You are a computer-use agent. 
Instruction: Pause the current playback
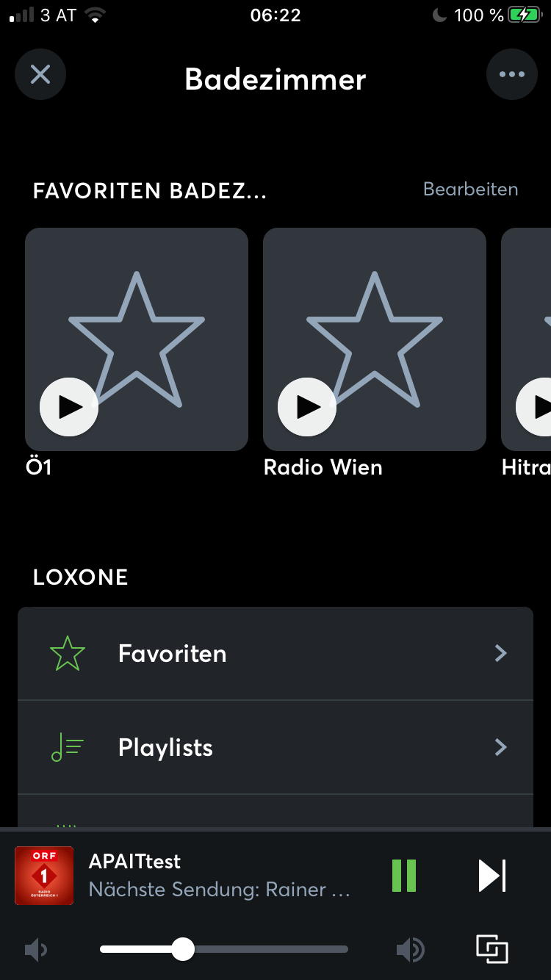[404, 876]
